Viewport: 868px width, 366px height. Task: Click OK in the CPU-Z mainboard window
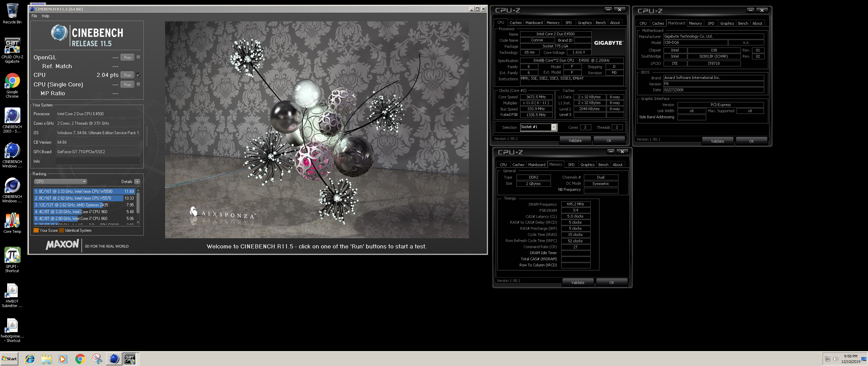(x=751, y=141)
